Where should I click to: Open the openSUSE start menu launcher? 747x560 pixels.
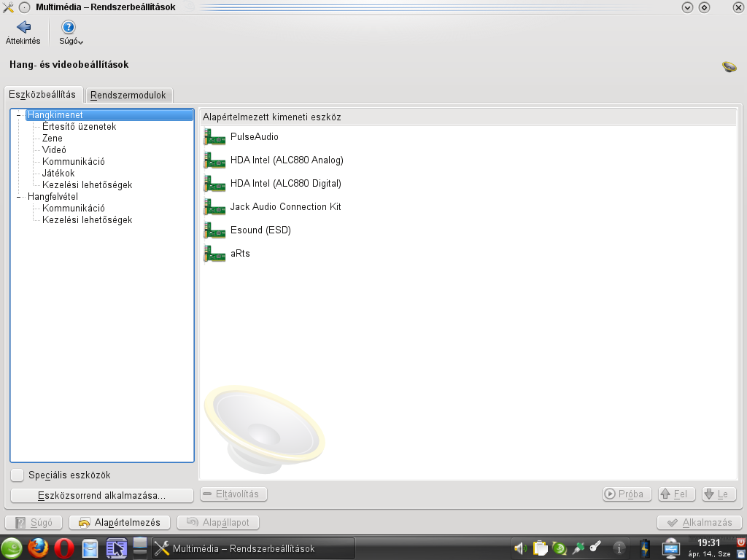pos(12,548)
